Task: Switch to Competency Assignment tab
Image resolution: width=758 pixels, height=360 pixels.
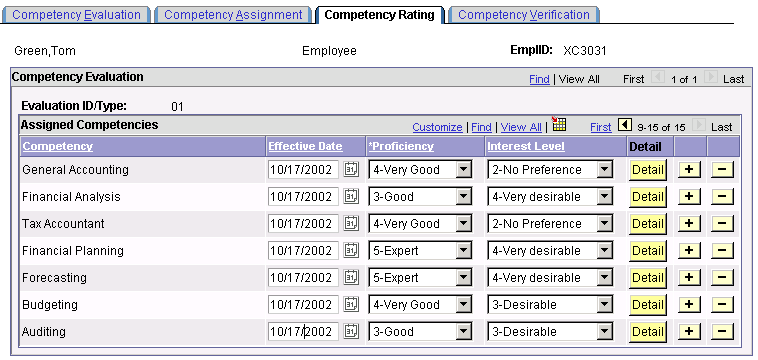Action: tap(233, 14)
